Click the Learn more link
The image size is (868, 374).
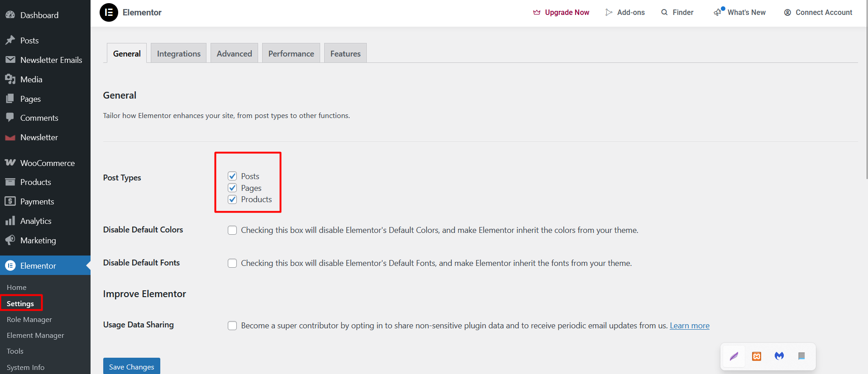tap(690, 326)
